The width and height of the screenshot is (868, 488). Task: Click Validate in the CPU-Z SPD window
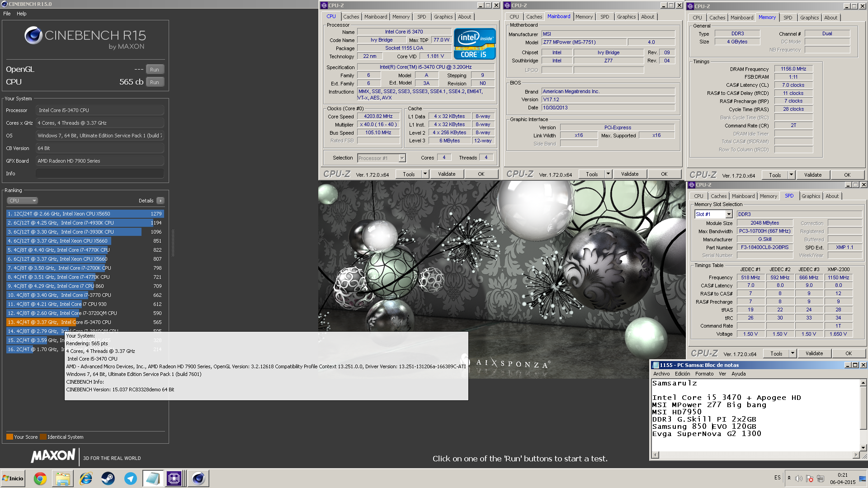(814, 353)
